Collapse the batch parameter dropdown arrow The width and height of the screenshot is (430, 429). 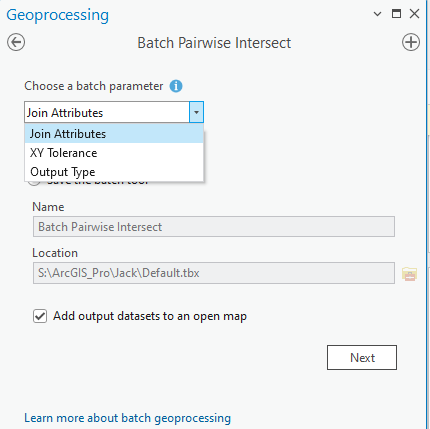tap(196, 112)
